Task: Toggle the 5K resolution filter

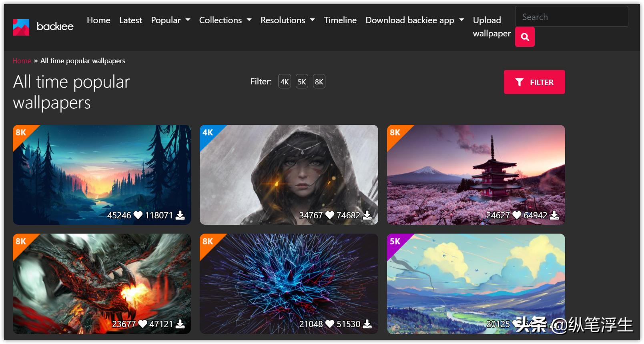Action: pyautogui.click(x=302, y=82)
